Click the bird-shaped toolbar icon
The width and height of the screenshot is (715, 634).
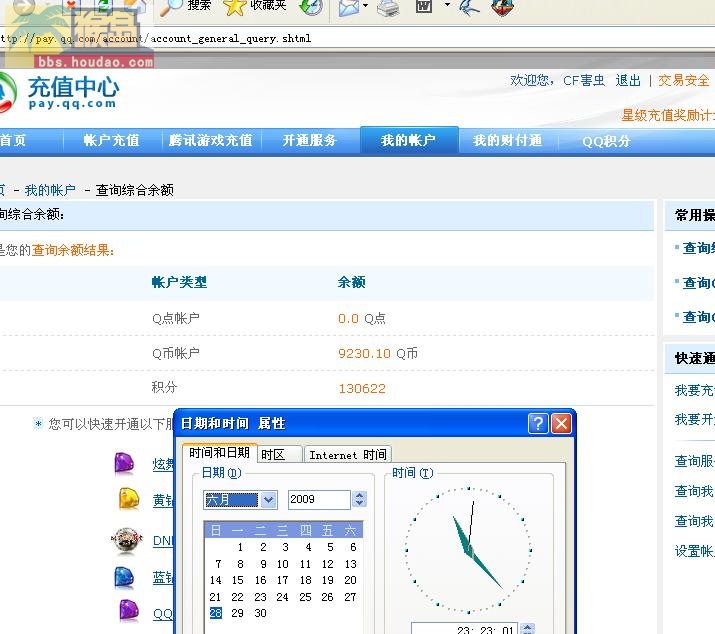click(469, 6)
